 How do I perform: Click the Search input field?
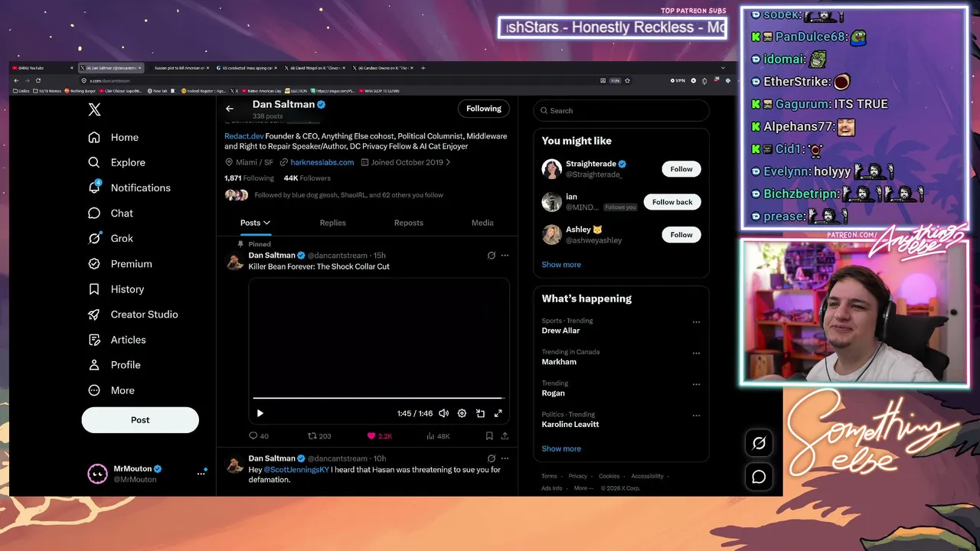pyautogui.click(x=621, y=111)
